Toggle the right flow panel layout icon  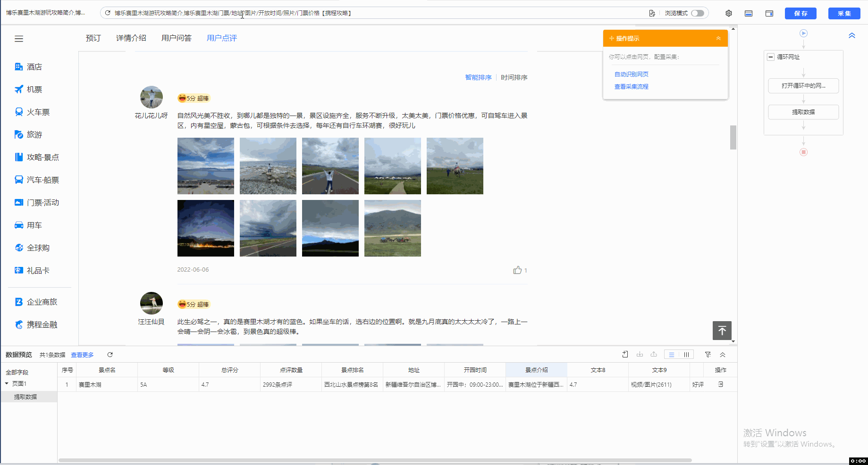coord(769,13)
